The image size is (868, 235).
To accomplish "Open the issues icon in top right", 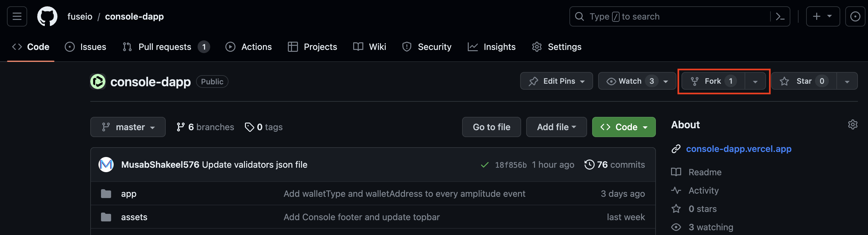I will (855, 16).
